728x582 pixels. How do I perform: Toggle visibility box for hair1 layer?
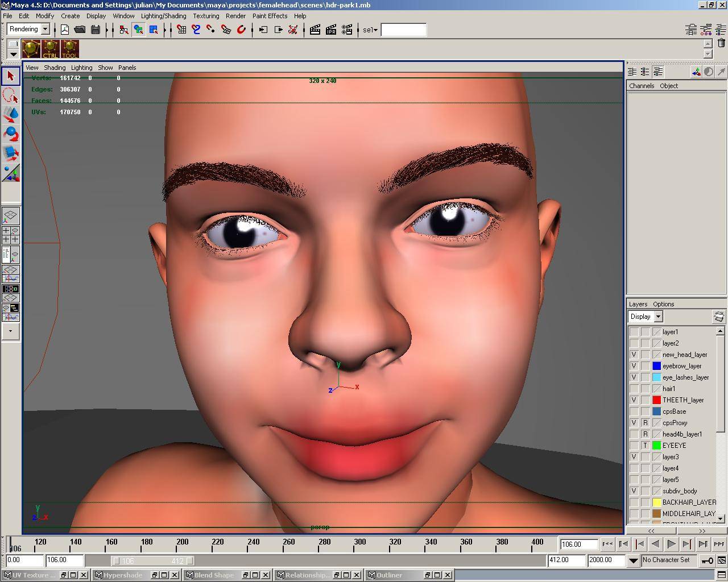point(634,389)
